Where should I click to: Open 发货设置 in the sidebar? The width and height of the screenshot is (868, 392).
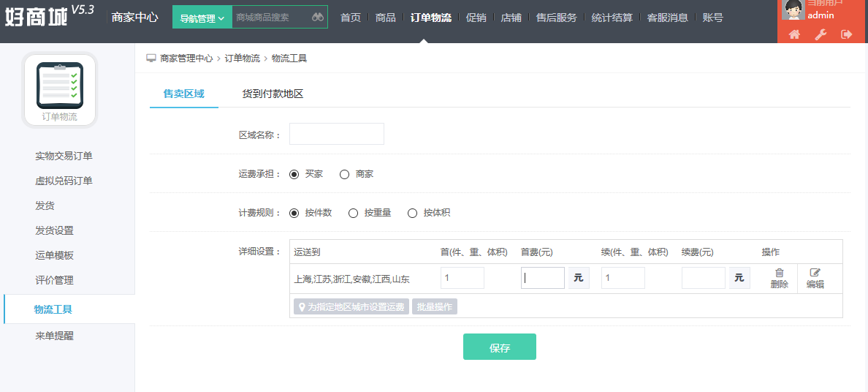point(54,230)
